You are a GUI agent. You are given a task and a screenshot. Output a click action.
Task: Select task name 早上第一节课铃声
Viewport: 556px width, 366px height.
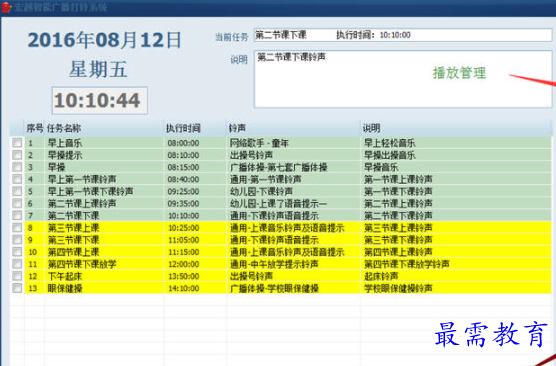82,179
